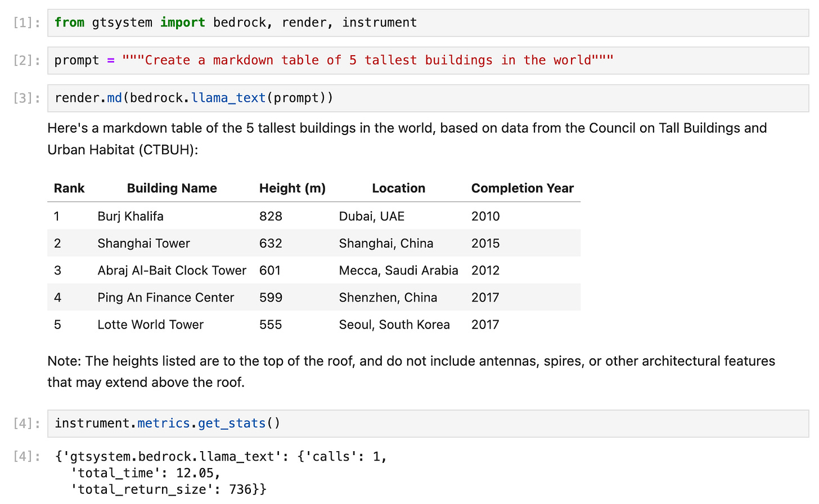The height and width of the screenshot is (504, 819).
Task: Click the Dubai, UAE location cell
Action: tap(372, 217)
